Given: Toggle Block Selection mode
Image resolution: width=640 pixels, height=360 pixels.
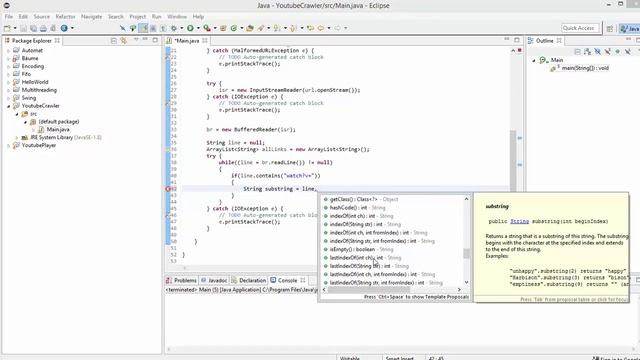Looking at the screenshot, I should 153,28.
